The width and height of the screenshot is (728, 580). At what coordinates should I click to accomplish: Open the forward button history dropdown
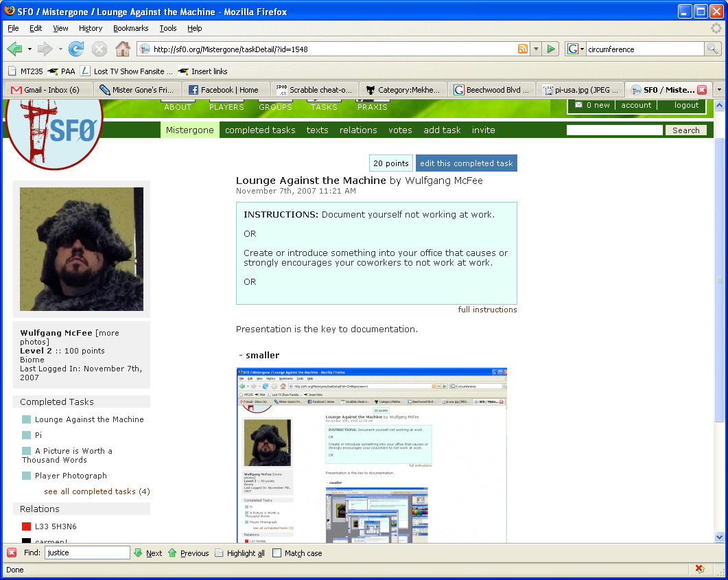(60, 49)
